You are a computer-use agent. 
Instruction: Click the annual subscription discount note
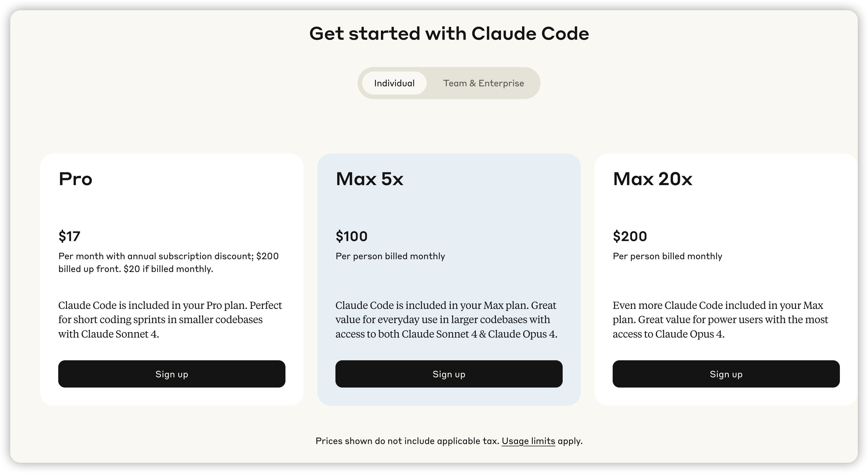click(168, 262)
